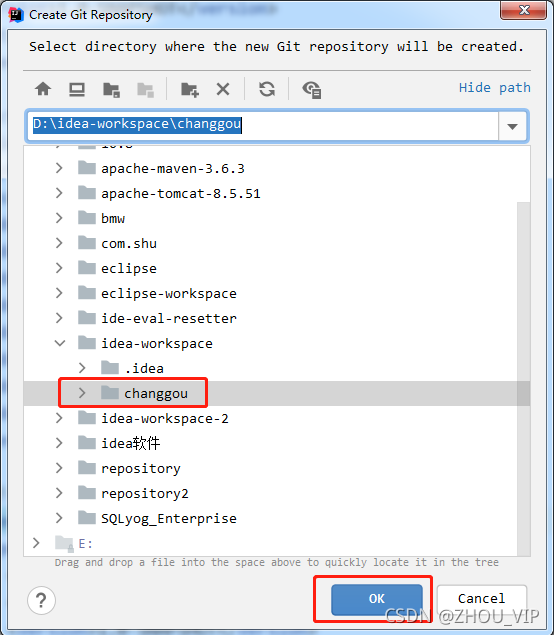
Task: Select the repository folder
Action: click(x=270, y=469)
